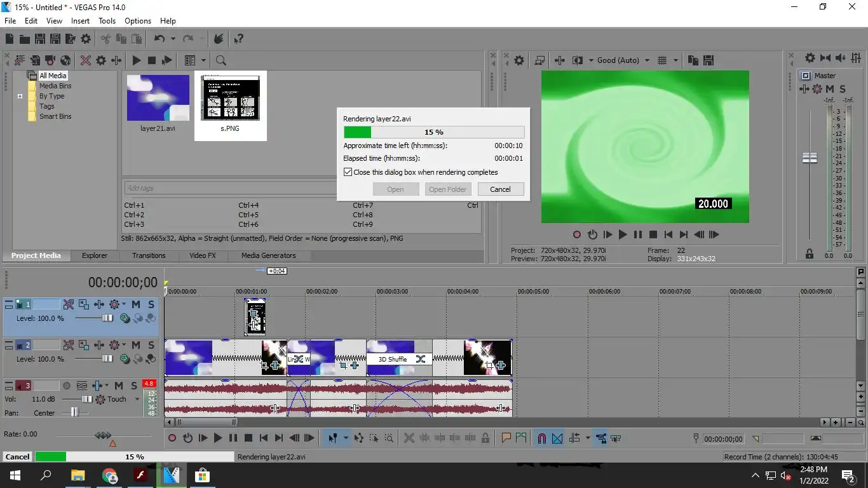868x488 pixels.
Task: Open the Tools menu
Action: (x=107, y=21)
